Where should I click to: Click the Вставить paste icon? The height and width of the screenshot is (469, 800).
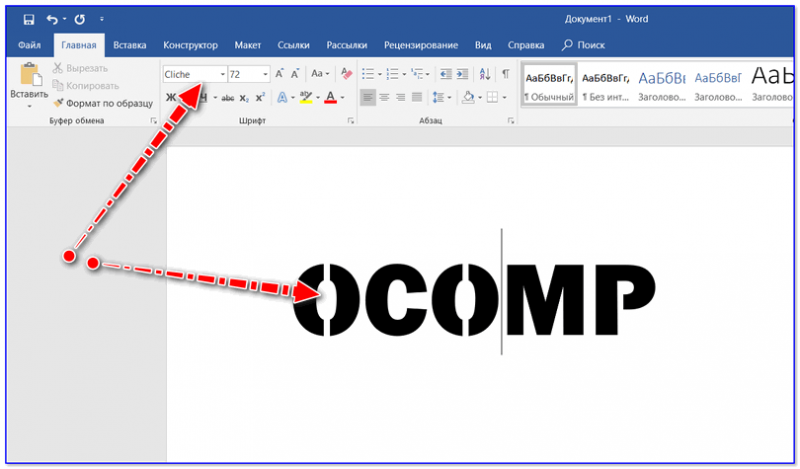[31, 75]
